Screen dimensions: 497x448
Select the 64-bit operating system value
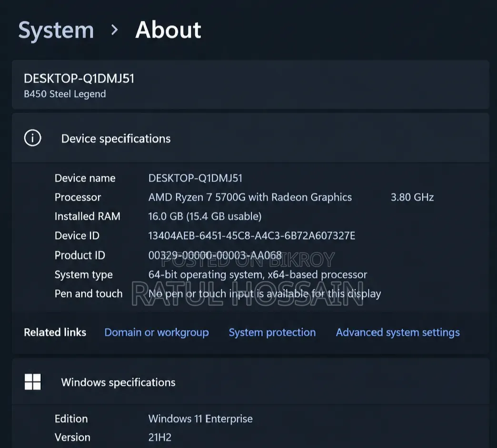click(x=258, y=274)
